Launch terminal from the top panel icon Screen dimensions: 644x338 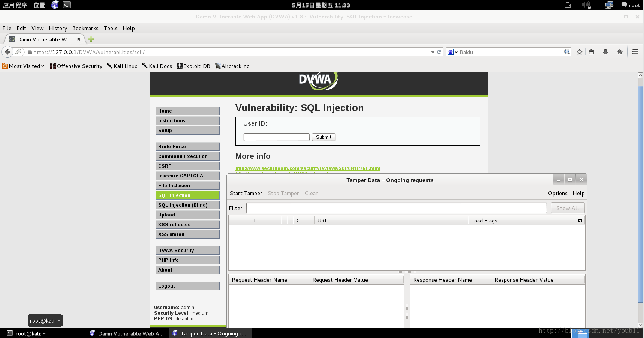tap(67, 5)
